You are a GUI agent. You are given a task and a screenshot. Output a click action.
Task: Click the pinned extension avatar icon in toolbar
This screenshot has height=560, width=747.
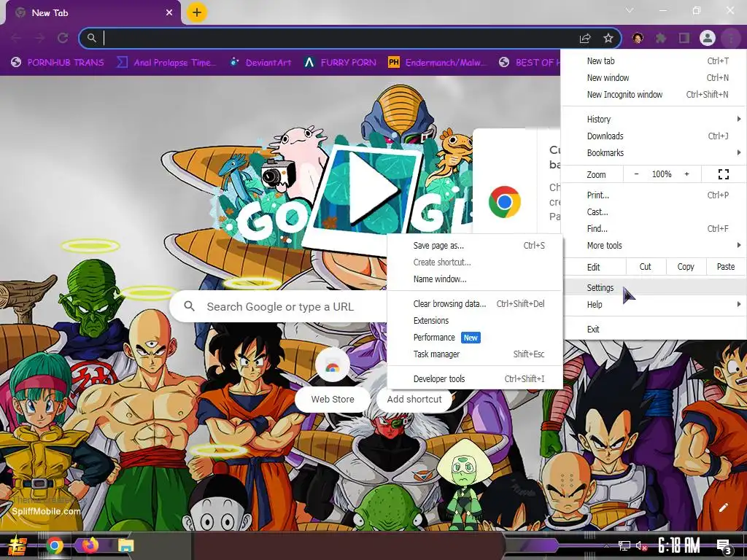tap(638, 38)
